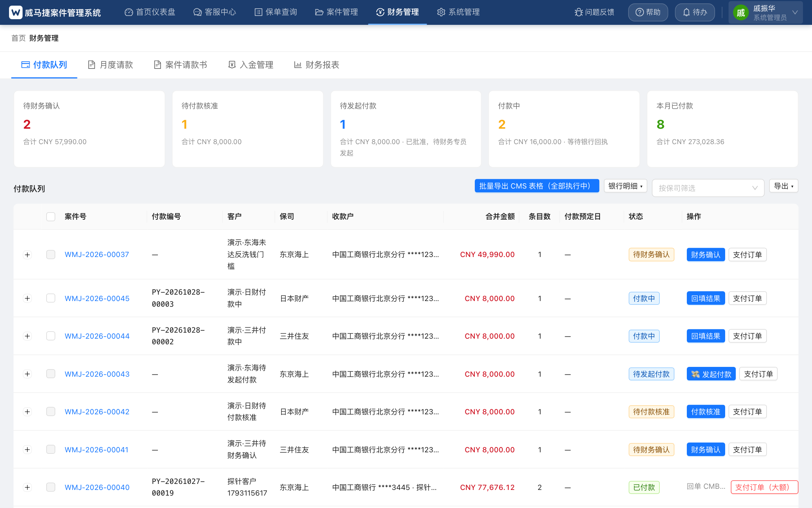Open 支付订单（大额） for WMJ-2026-00040
Viewport: 812px width, 508px height.
764,487
